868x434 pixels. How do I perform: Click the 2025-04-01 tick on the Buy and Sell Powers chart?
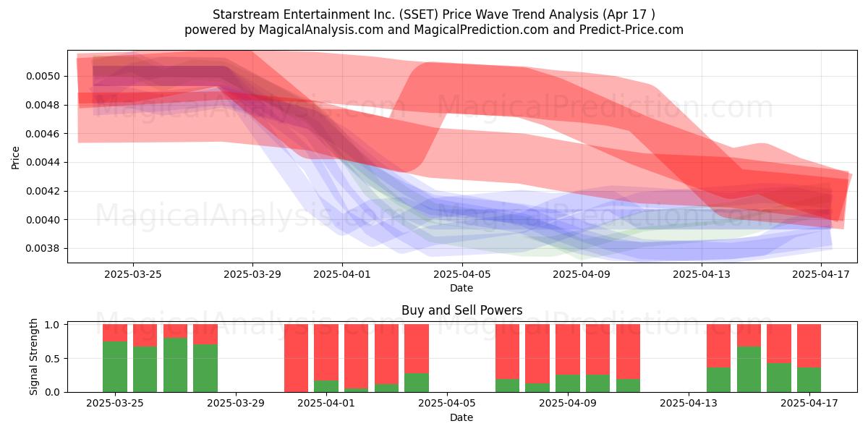[x=326, y=404]
